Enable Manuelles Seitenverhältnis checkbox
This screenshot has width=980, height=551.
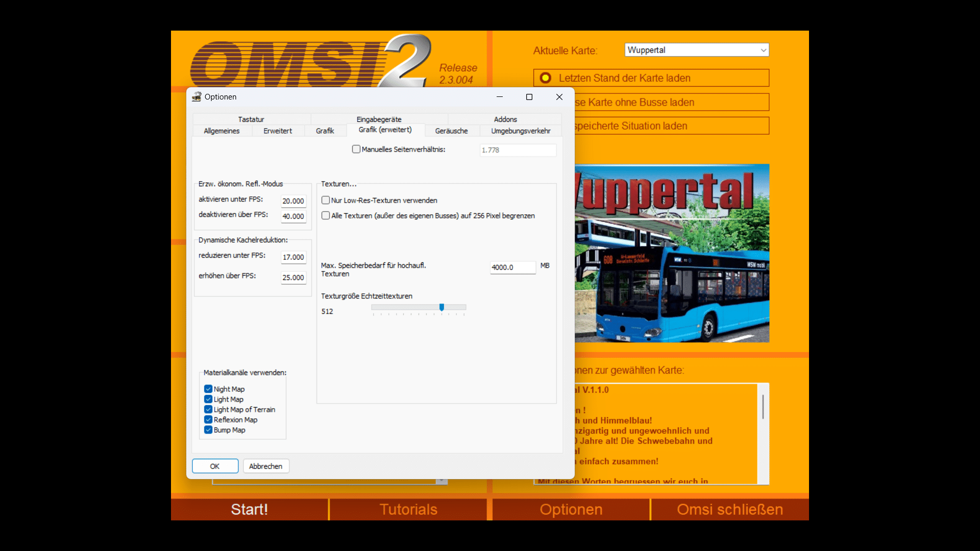tap(356, 149)
